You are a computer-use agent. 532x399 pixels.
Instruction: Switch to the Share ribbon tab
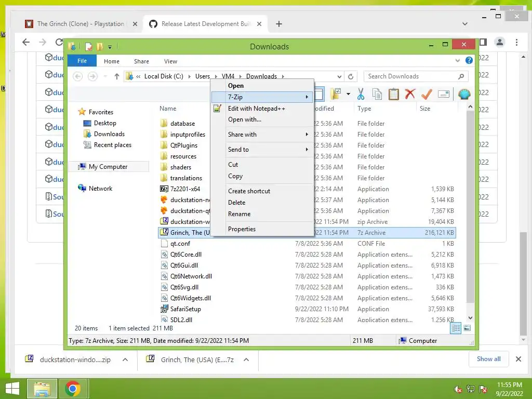tap(141, 61)
